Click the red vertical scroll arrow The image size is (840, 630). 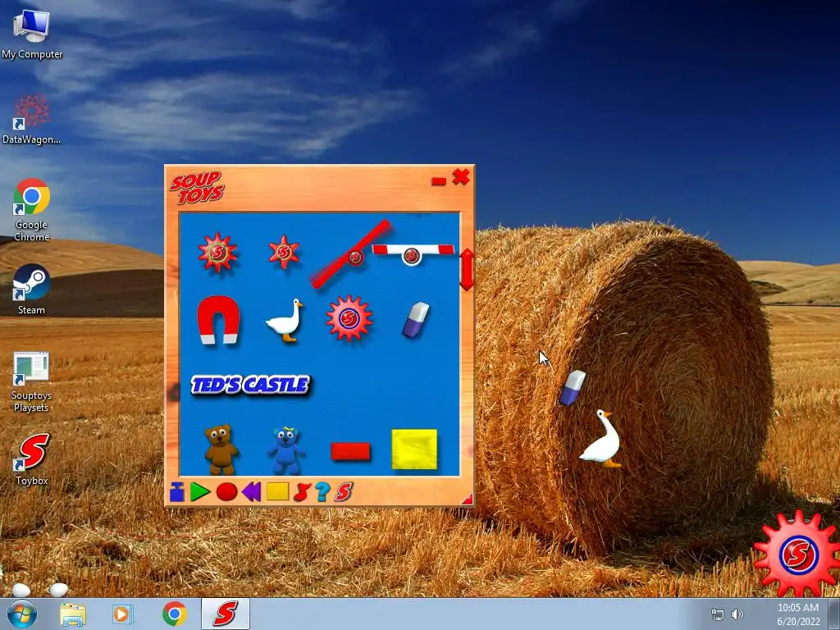[467, 269]
